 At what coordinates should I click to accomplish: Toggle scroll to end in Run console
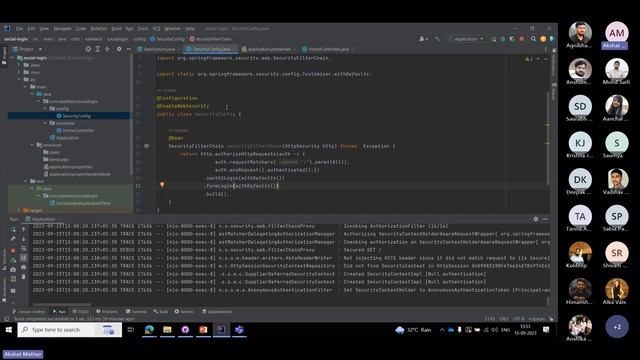pos(24,258)
